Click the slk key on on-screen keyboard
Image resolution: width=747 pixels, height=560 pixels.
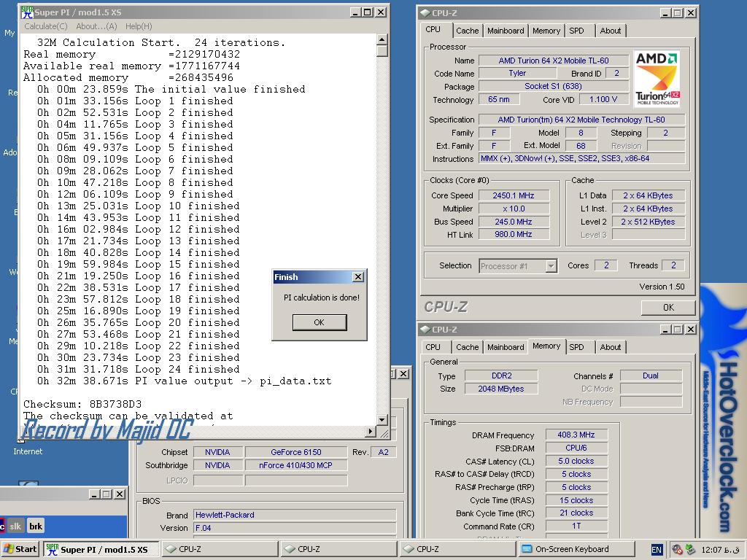coord(16,526)
